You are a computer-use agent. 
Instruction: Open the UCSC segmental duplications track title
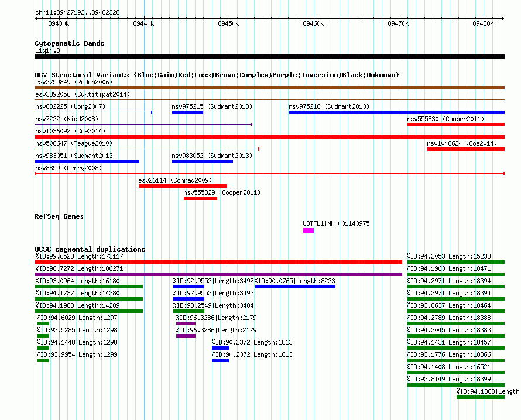[90, 249]
